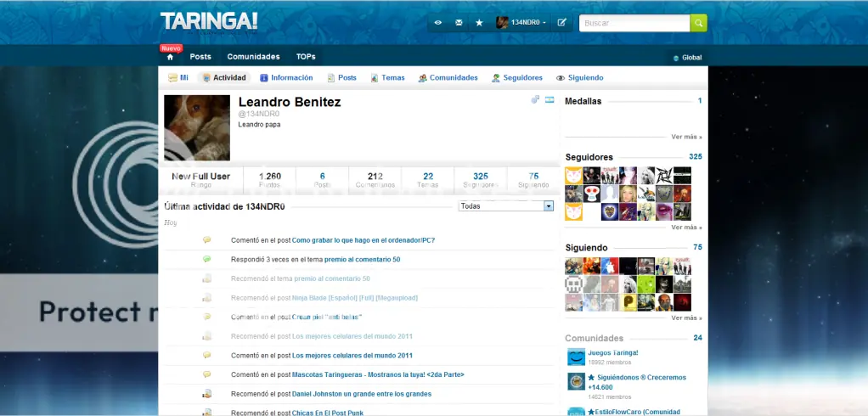Click the Buscar search field
Viewport: 868px width, 416px height.
point(634,23)
